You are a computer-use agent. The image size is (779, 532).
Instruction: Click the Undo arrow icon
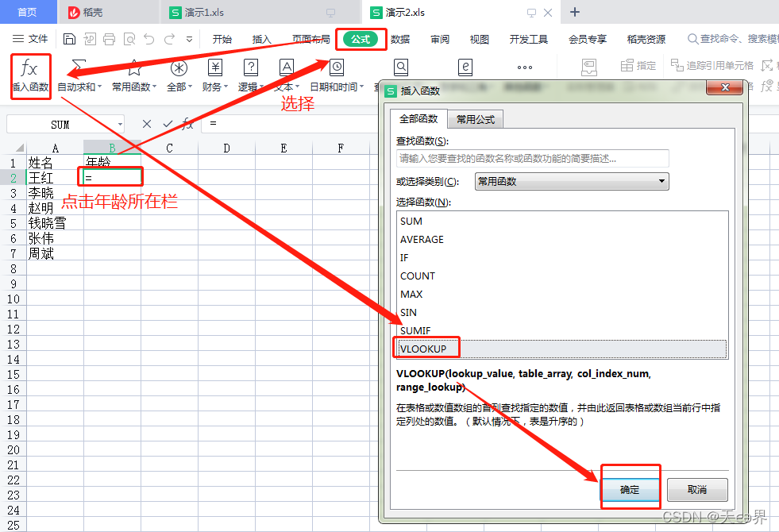(x=149, y=39)
